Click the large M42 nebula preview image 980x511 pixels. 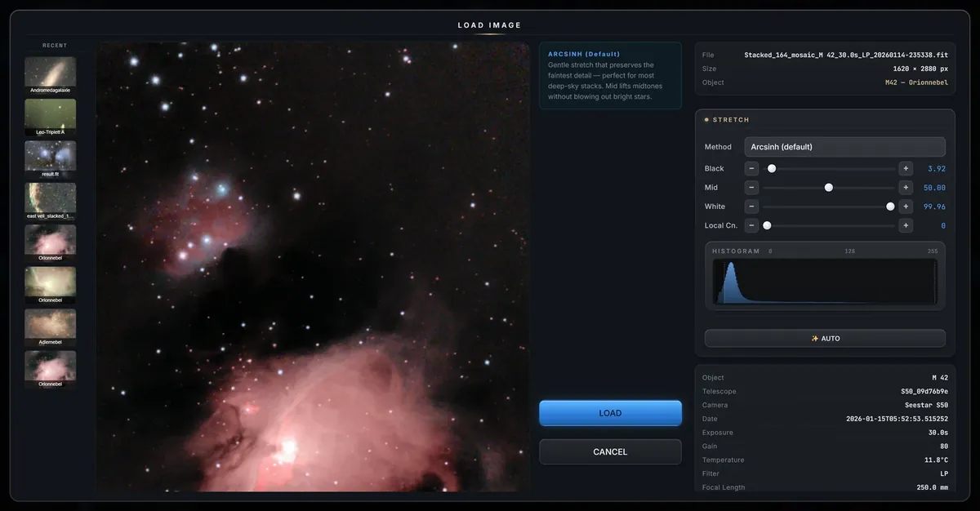313,267
